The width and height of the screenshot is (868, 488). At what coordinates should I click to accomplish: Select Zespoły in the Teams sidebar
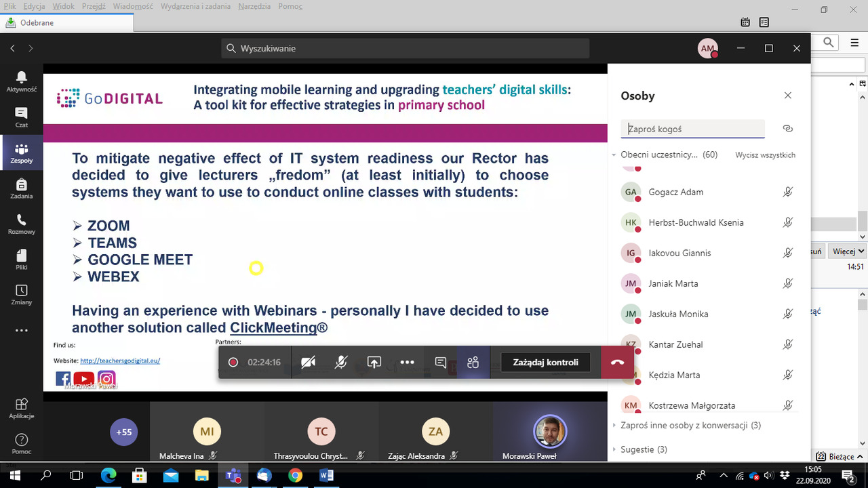pos(22,153)
